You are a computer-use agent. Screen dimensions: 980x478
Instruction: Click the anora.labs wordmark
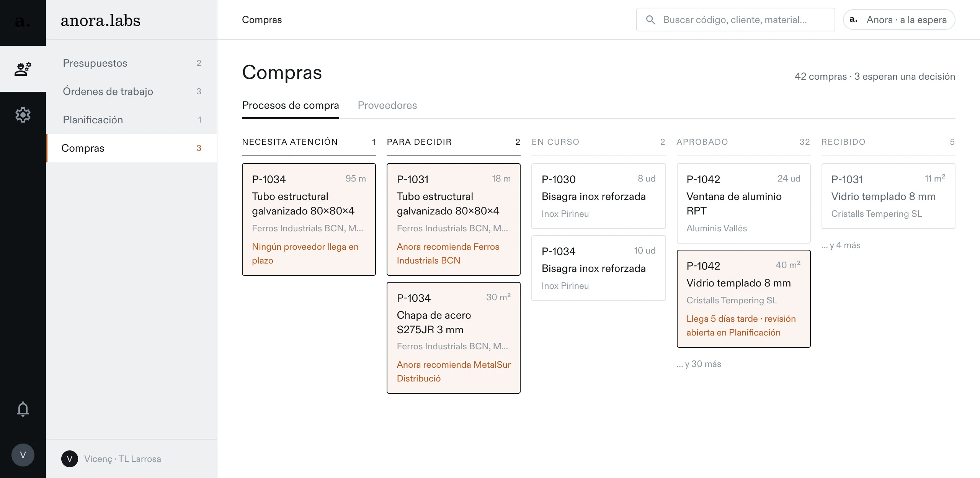click(x=101, y=20)
